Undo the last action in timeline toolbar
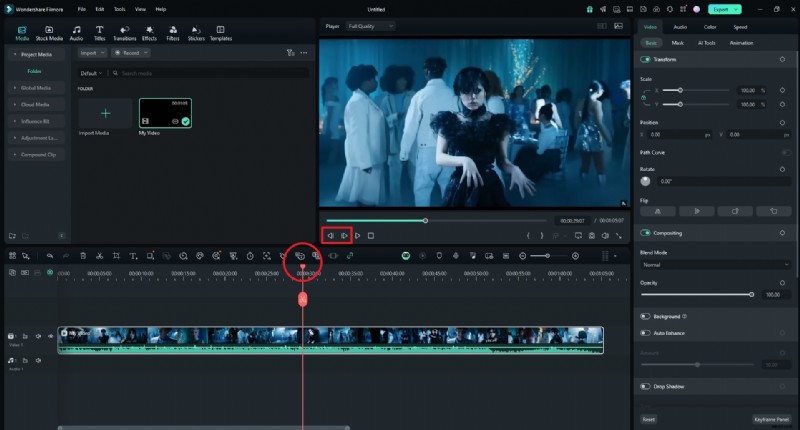This screenshot has height=430, width=800. (x=49, y=256)
